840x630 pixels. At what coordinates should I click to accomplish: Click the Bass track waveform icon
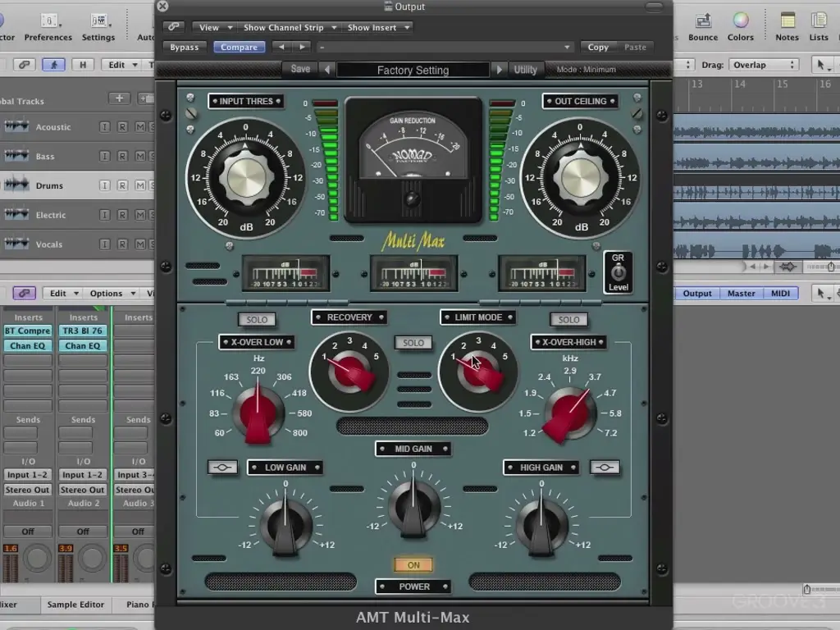point(16,156)
